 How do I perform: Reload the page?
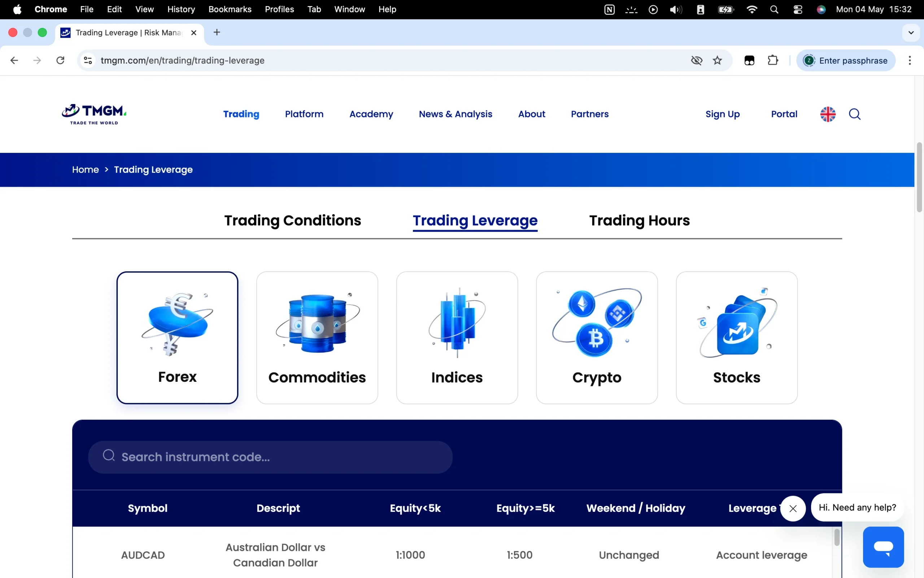pos(60,60)
